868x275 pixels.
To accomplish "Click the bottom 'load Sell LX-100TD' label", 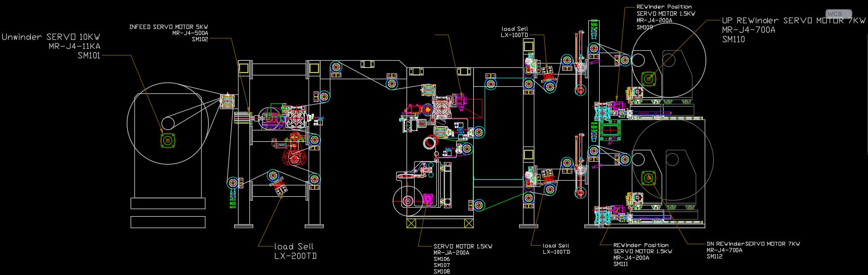I will click(556, 248).
